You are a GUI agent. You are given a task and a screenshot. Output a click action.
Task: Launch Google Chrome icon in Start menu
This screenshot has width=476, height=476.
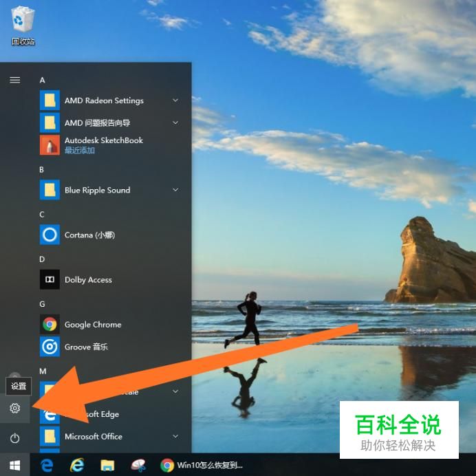pos(50,324)
